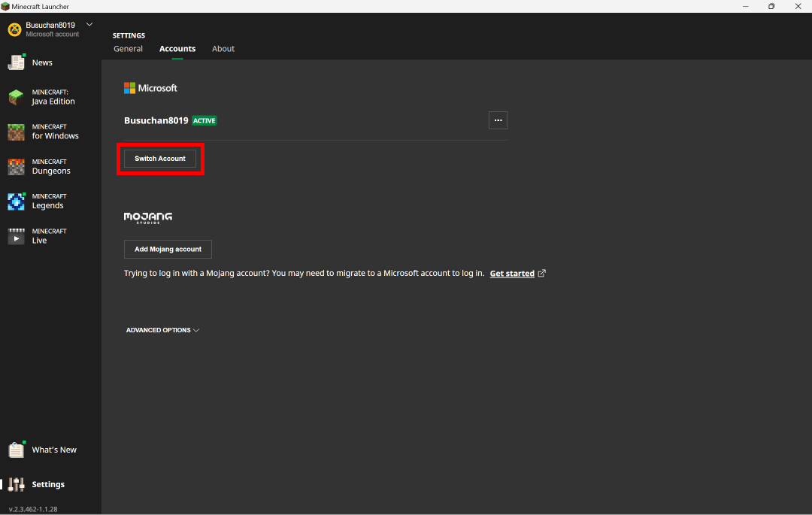Follow the Get started migration link
The width and height of the screenshot is (812, 515).
point(513,273)
